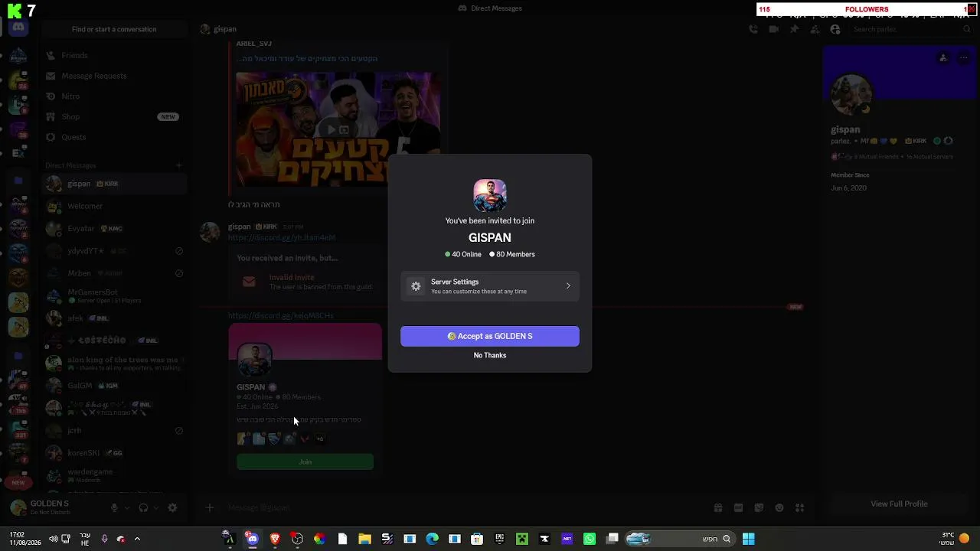Launch Minecraft from the taskbar
Image resolution: width=980 pixels, height=551 pixels.
coord(522,539)
